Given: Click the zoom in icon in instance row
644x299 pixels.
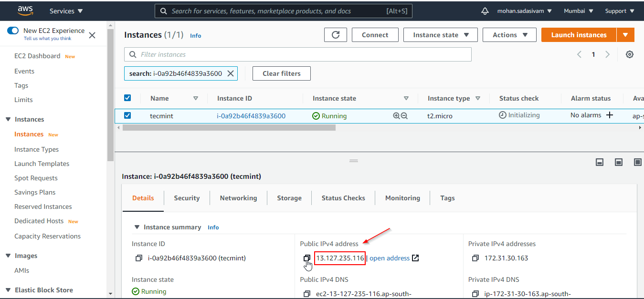Looking at the screenshot, I should (396, 116).
